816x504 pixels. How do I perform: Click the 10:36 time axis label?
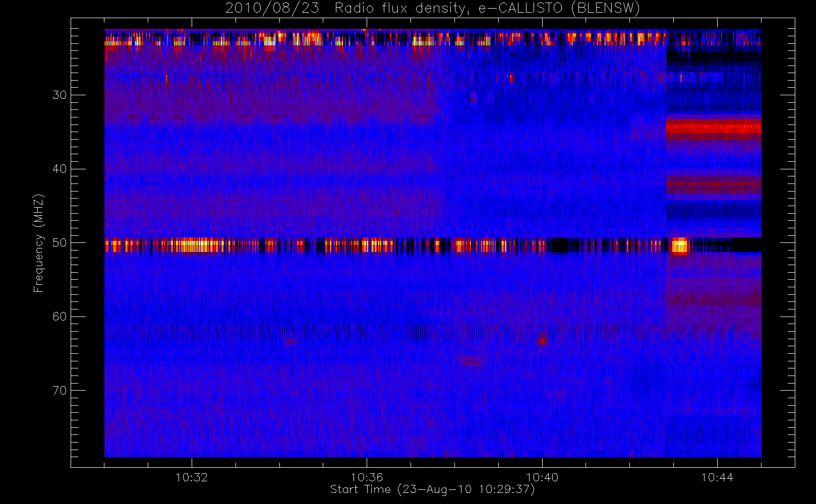(x=367, y=477)
